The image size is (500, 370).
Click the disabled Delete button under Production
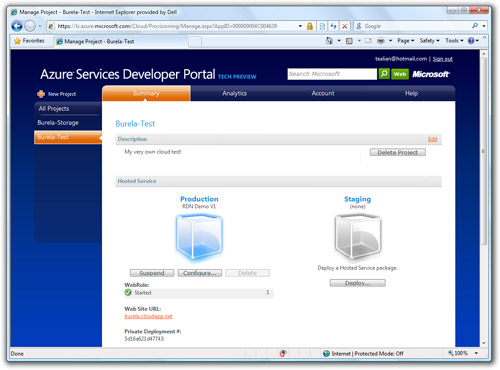(x=247, y=273)
